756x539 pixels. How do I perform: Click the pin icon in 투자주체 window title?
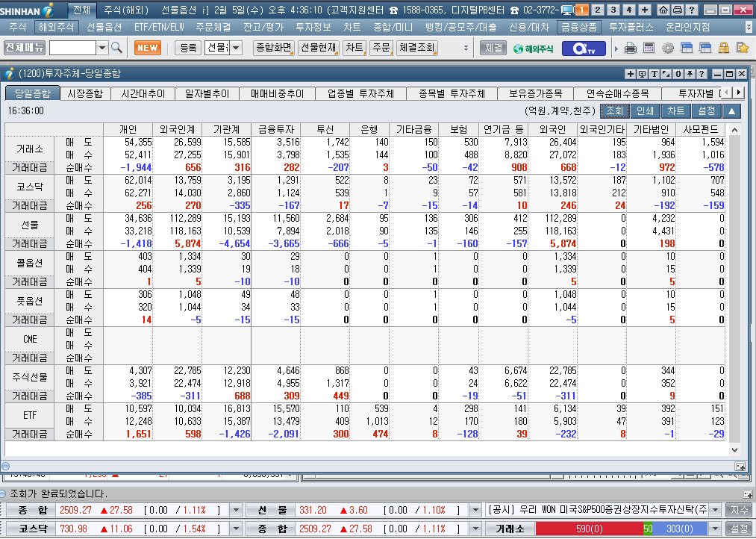point(690,74)
